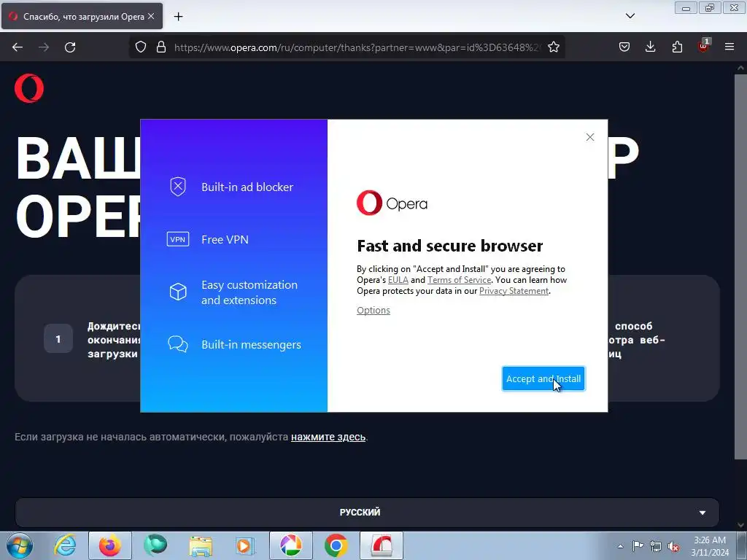This screenshot has width=747, height=560.
Task: Open Windows Explorer folder in taskbar
Action: click(201, 545)
